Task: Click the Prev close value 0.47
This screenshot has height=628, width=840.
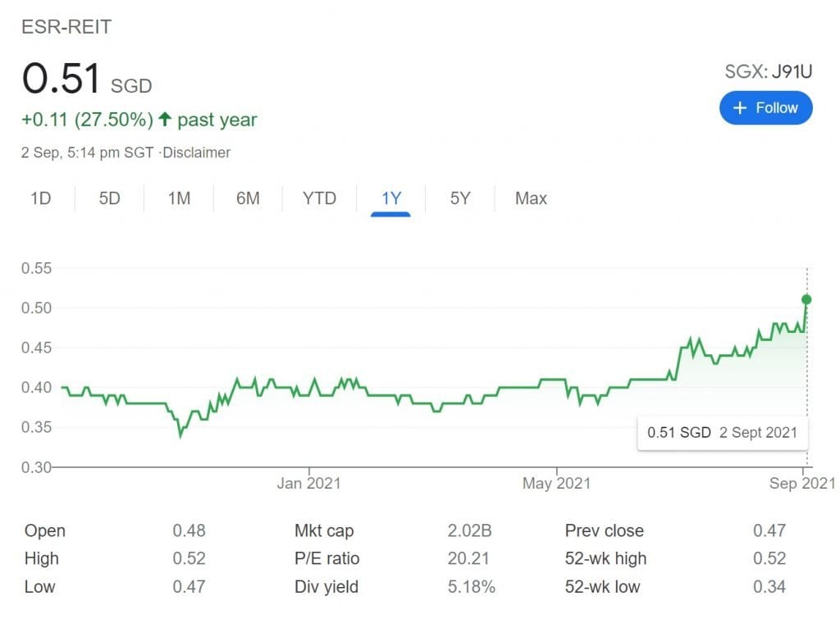Action: pos(769,530)
